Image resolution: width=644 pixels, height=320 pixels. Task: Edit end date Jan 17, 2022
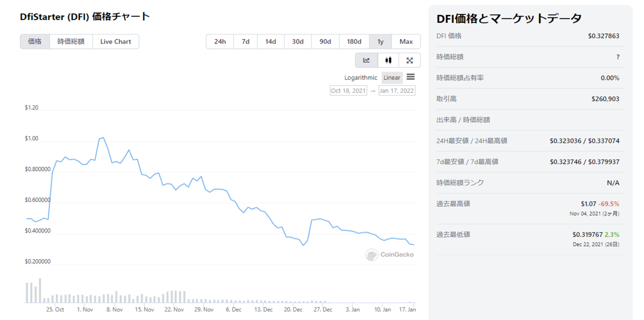pos(397,90)
